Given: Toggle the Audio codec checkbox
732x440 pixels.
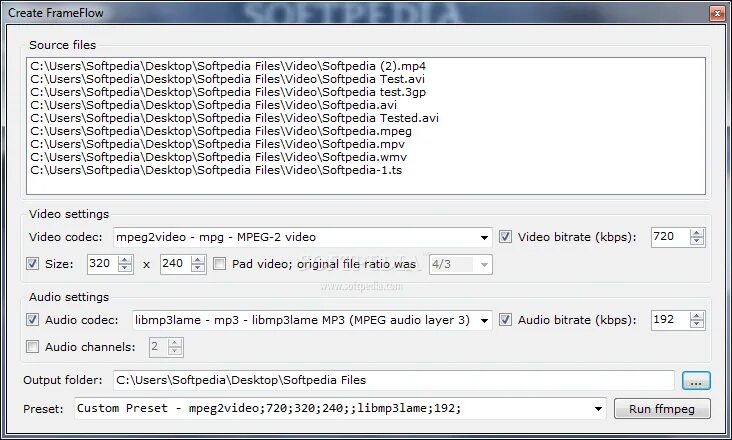Looking at the screenshot, I should [x=32, y=320].
